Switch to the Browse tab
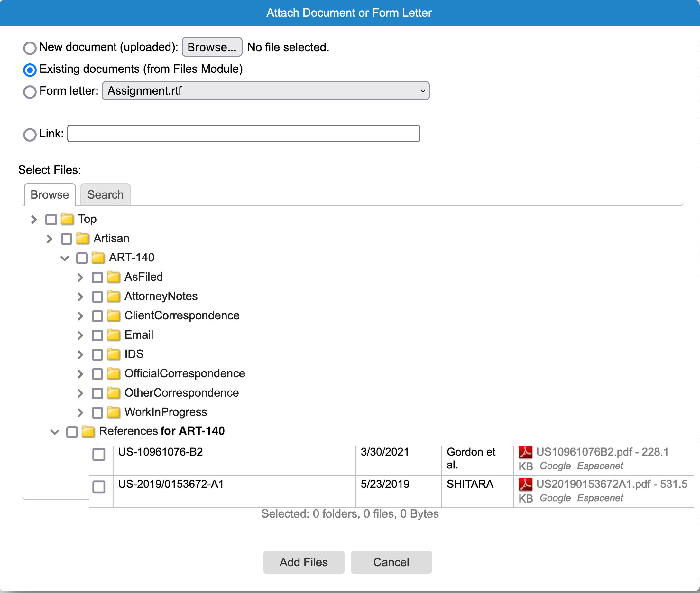Viewport: 700px width, 593px height. [49, 194]
